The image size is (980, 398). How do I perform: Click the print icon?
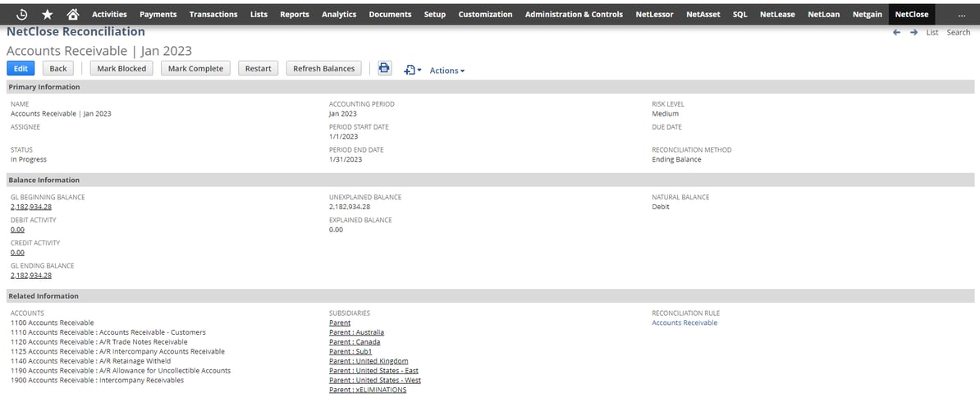point(384,69)
